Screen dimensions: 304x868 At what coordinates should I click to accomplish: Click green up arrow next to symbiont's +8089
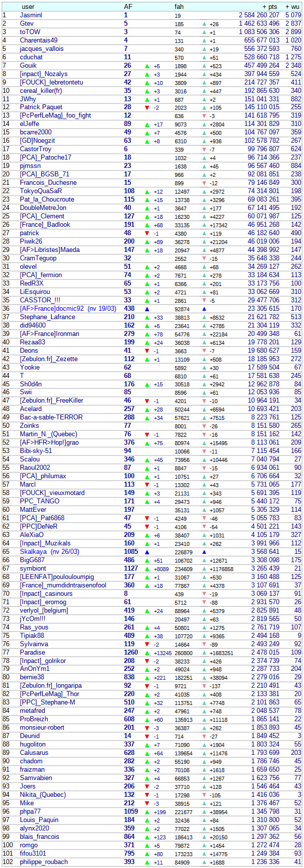coord(147,569)
